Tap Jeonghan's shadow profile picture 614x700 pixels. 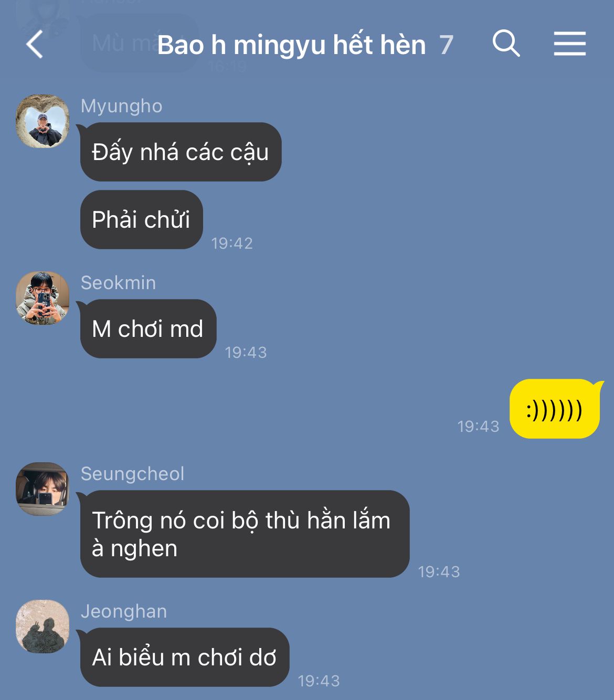click(43, 627)
